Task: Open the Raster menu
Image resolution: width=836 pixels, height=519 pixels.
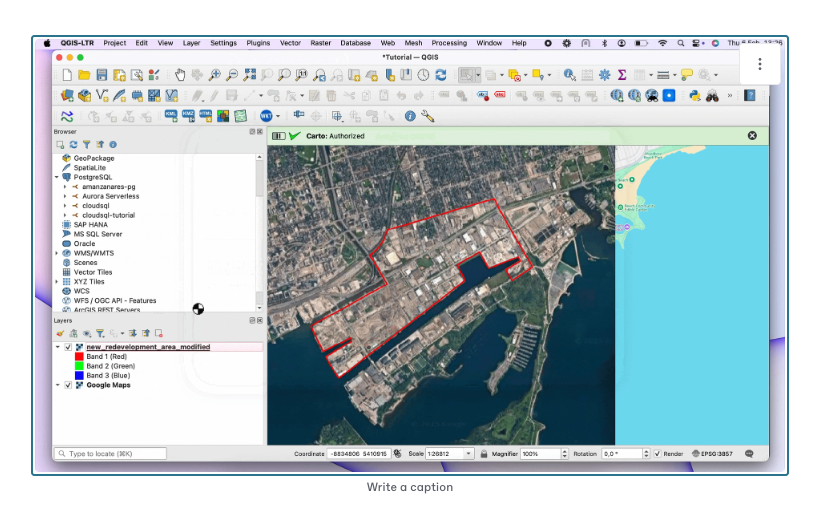Action: tap(320, 43)
